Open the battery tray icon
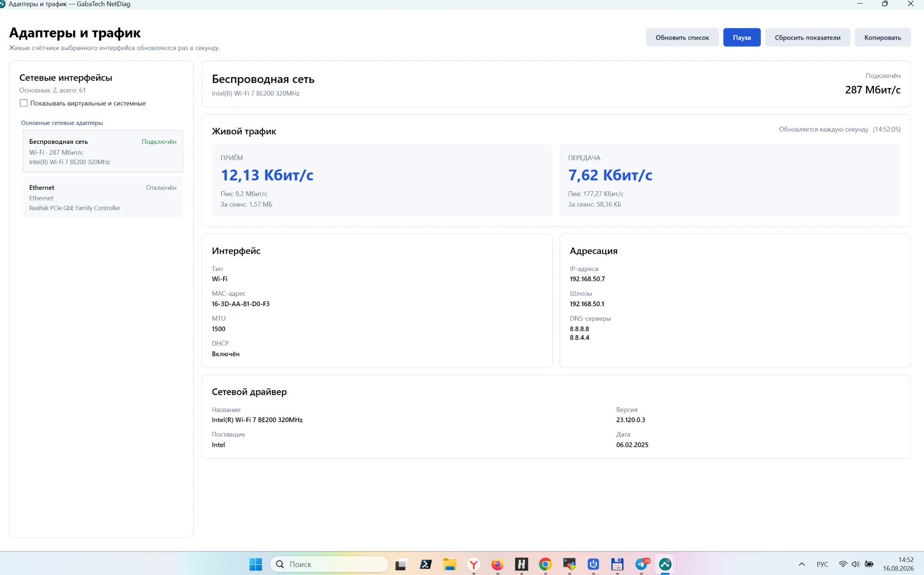Screen dimensions: 924x575 [869, 564]
